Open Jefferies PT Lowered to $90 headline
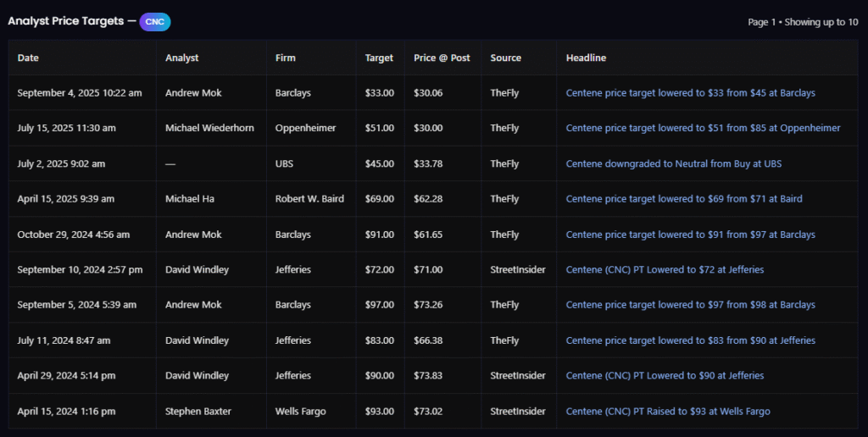This screenshot has width=868, height=437. pyautogui.click(x=665, y=375)
